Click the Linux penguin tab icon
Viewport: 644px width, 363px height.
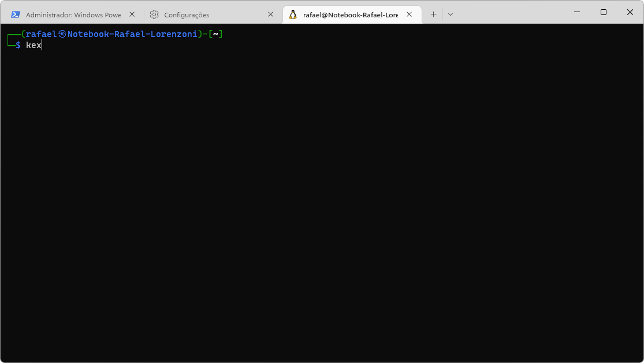pyautogui.click(x=293, y=14)
